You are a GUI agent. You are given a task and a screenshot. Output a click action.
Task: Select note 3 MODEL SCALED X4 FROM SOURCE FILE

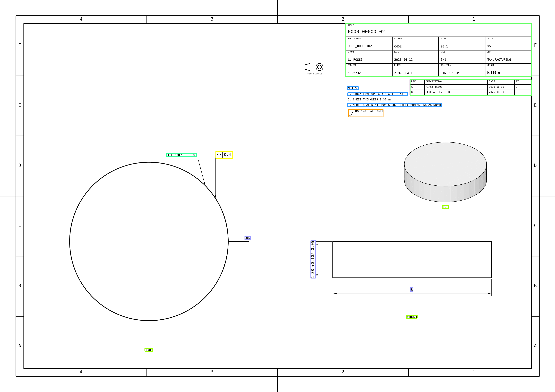pyautogui.click(x=394, y=105)
